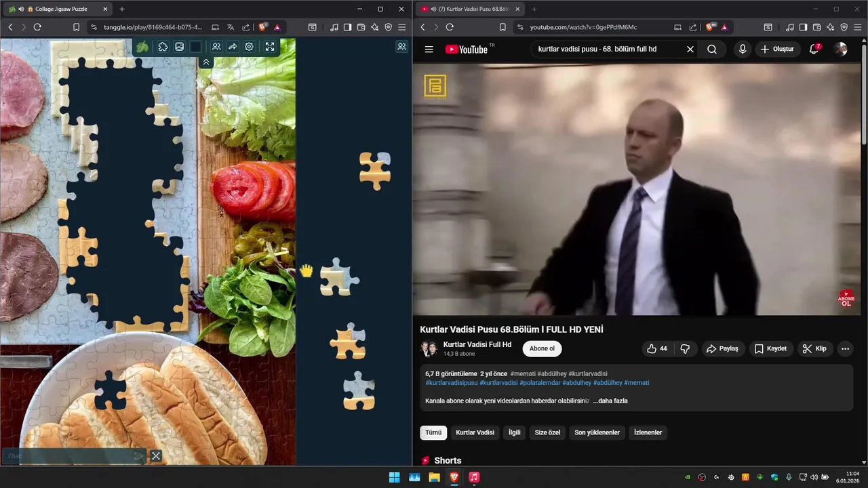Click the Oluştur create button
The width and height of the screenshot is (868, 488).
point(777,49)
